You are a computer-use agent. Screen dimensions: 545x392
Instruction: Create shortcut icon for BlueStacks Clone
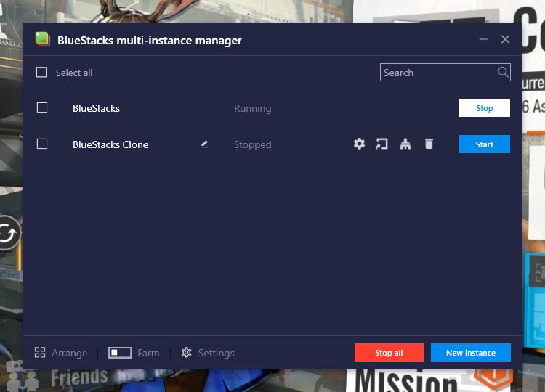[381, 144]
